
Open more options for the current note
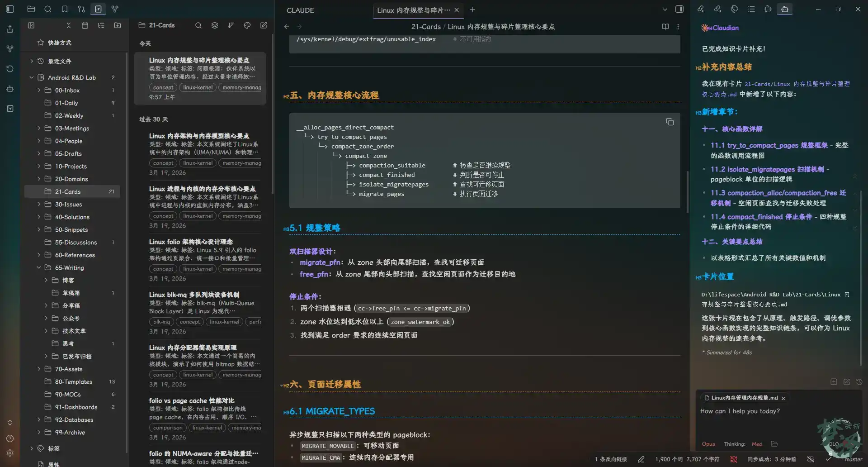[x=678, y=27]
